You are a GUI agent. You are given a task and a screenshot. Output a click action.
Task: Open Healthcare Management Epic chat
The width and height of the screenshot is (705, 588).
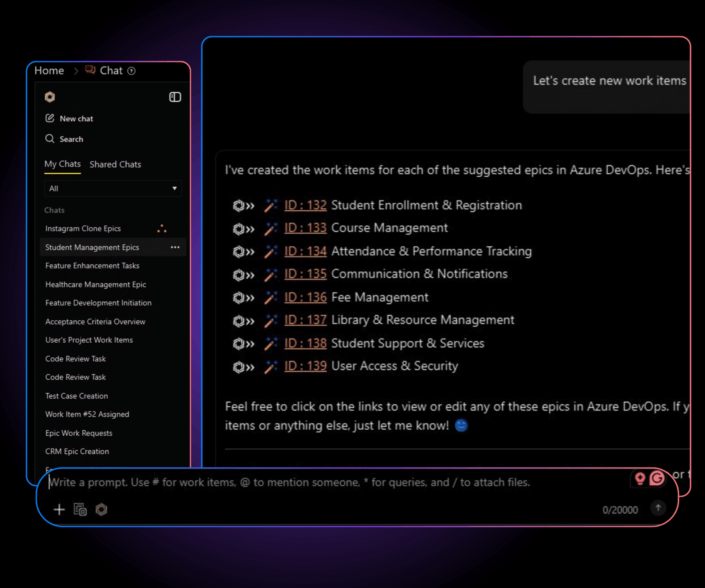tap(96, 284)
